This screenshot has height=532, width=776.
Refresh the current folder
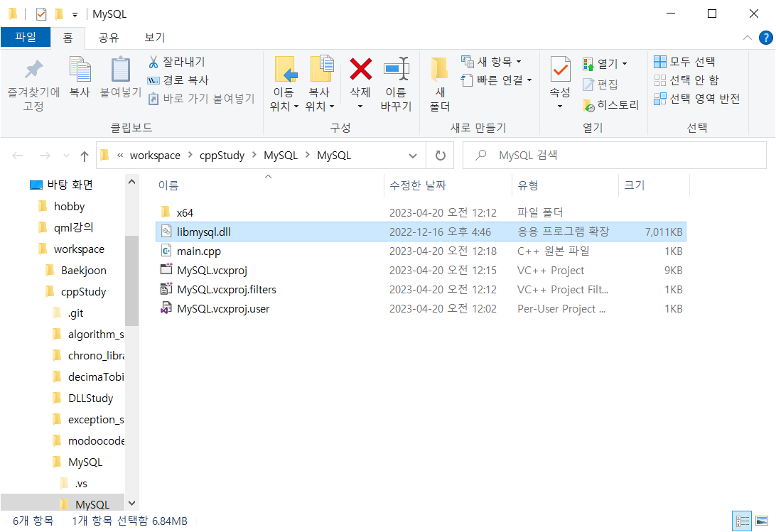[x=441, y=156]
